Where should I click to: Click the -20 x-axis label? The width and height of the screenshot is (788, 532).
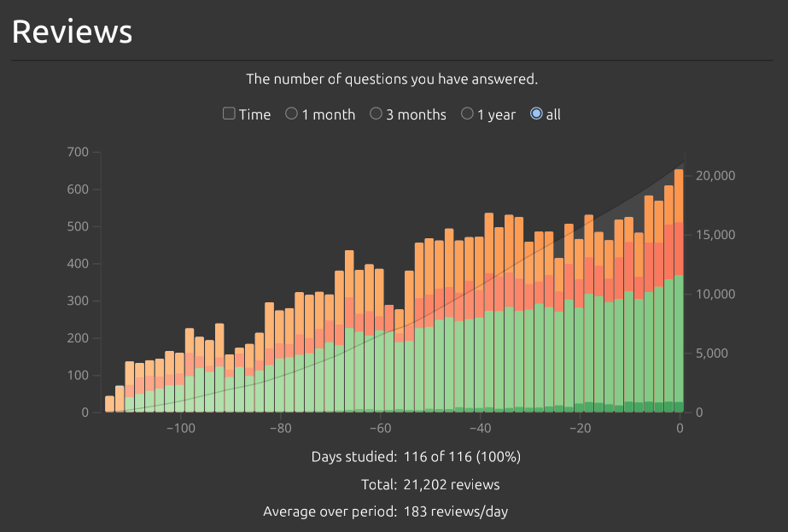580,429
